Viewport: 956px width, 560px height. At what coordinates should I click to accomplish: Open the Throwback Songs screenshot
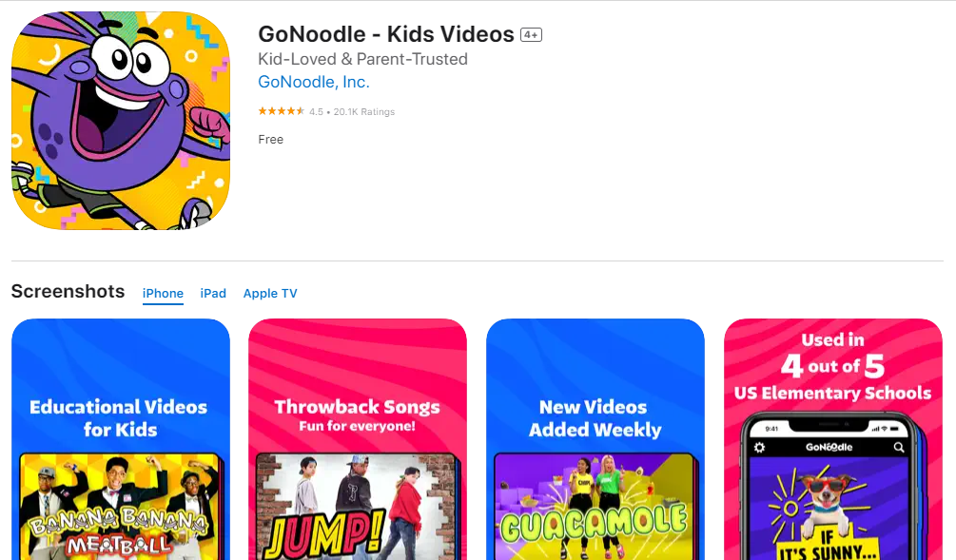[358, 439]
